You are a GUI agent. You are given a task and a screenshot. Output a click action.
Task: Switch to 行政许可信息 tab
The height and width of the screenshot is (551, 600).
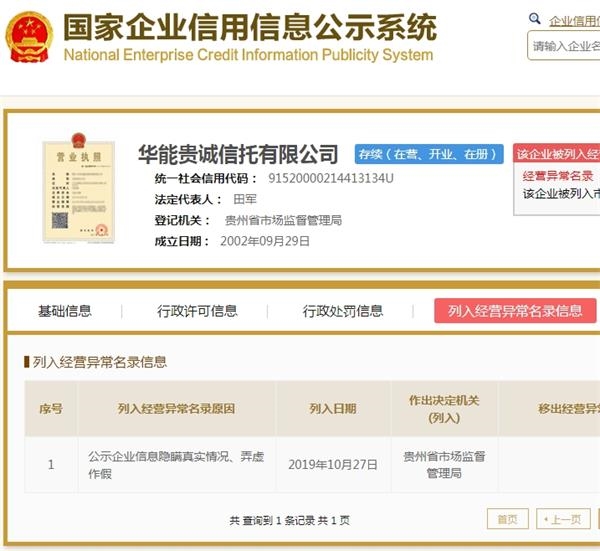[x=197, y=311]
